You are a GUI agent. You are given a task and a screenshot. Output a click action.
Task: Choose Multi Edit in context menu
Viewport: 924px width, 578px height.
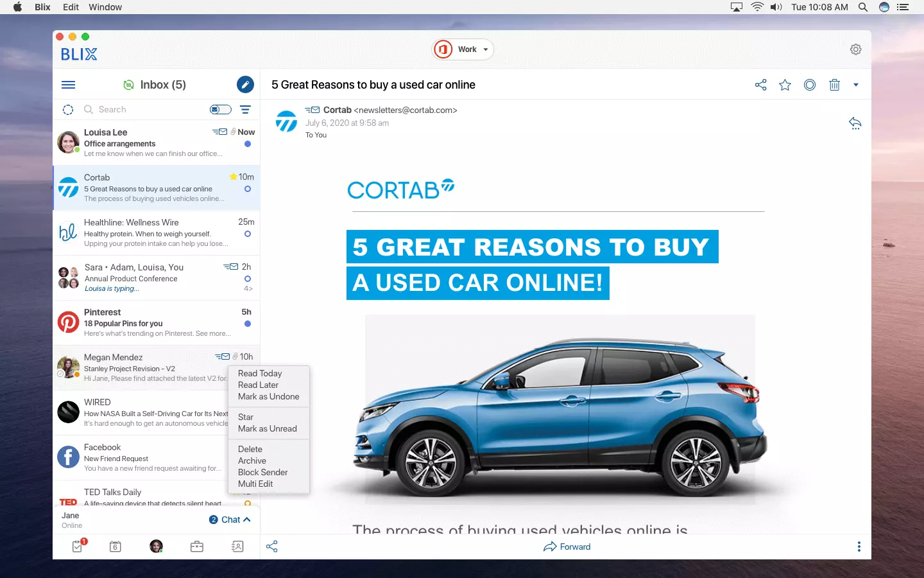255,484
